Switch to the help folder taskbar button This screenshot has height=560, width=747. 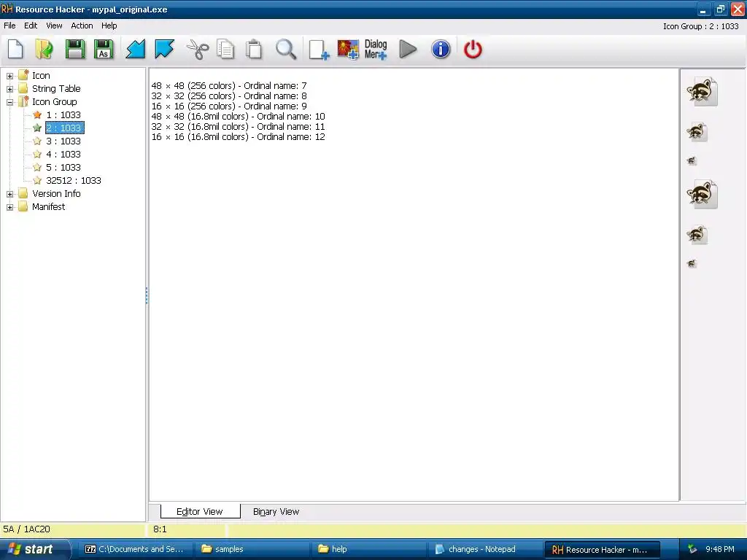368,549
